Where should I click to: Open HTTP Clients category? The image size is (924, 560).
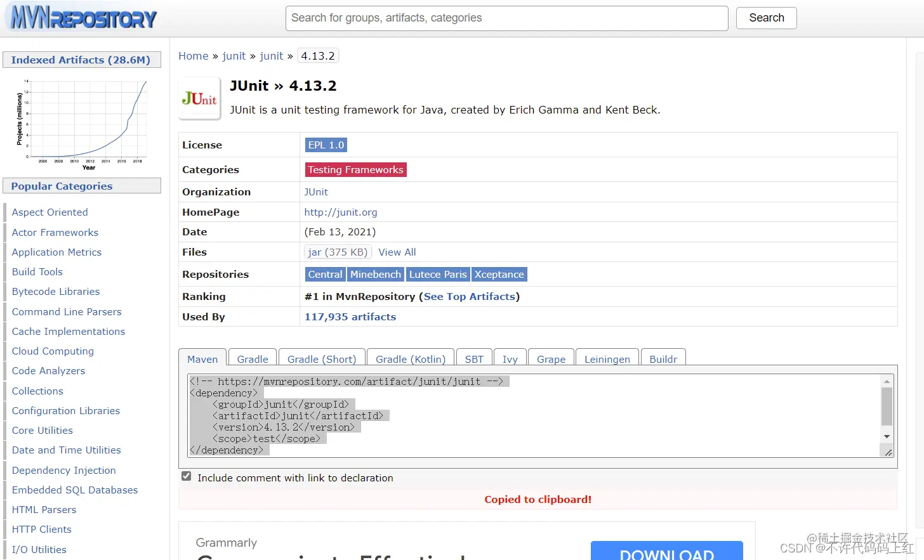coord(42,529)
